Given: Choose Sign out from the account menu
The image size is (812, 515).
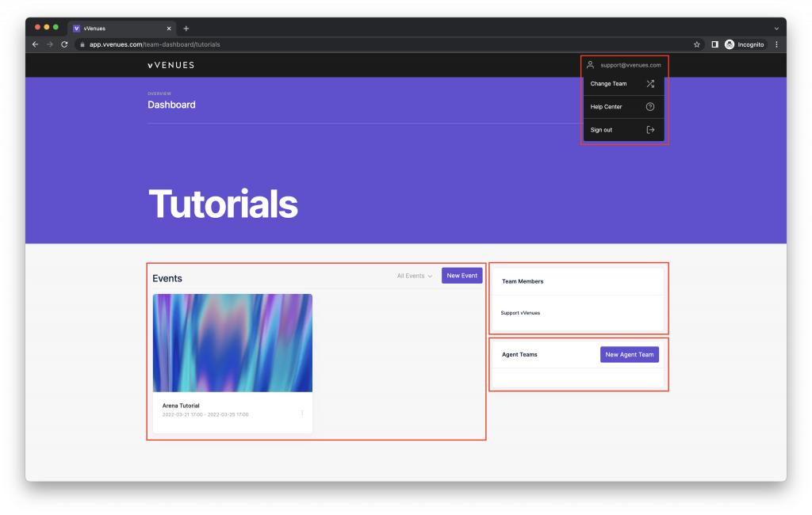Looking at the screenshot, I should 623,130.
